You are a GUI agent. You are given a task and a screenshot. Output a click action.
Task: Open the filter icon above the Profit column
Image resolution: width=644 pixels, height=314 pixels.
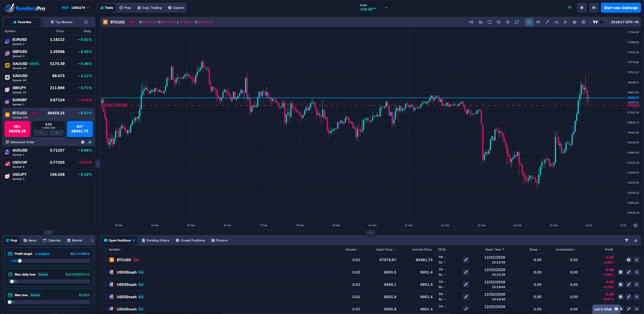point(627,240)
